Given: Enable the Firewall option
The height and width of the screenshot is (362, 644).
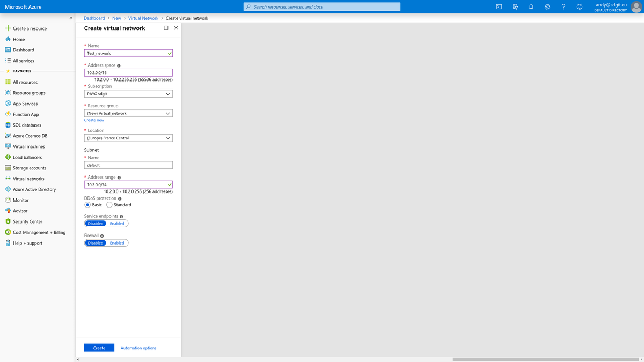Looking at the screenshot, I should (116, 242).
